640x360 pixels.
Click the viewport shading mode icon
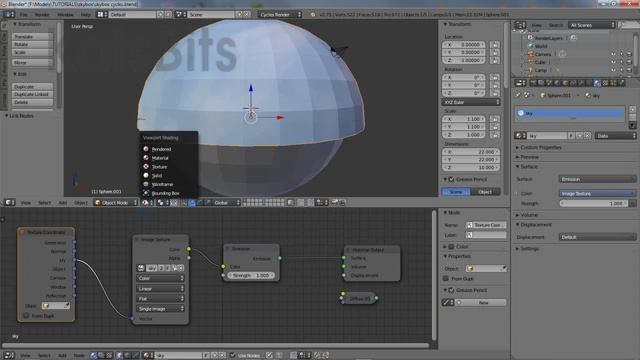tap(146, 202)
